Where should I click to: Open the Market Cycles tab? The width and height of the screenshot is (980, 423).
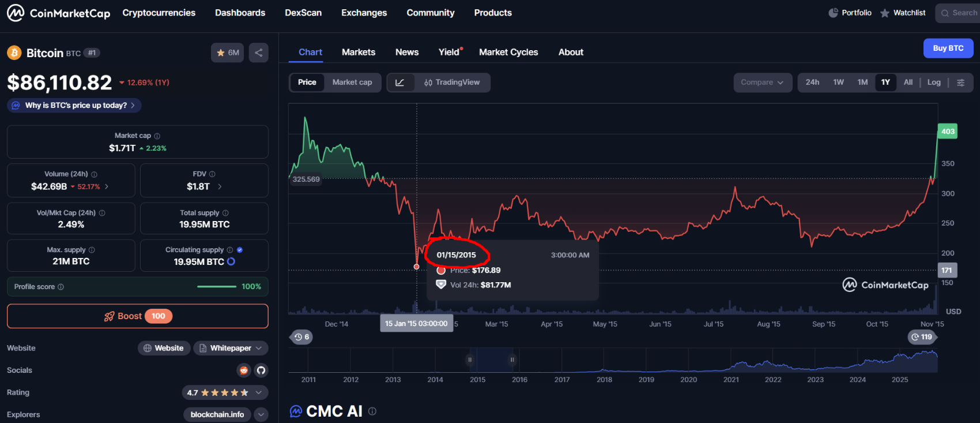click(508, 52)
